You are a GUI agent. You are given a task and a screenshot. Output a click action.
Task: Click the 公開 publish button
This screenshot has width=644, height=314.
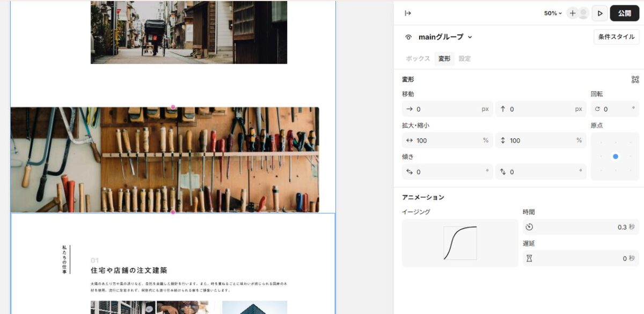tap(624, 13)
